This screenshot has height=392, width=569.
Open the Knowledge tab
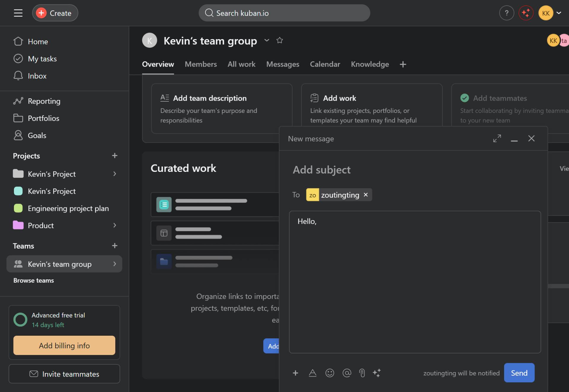pyautogui.click(x=370, y=64)
